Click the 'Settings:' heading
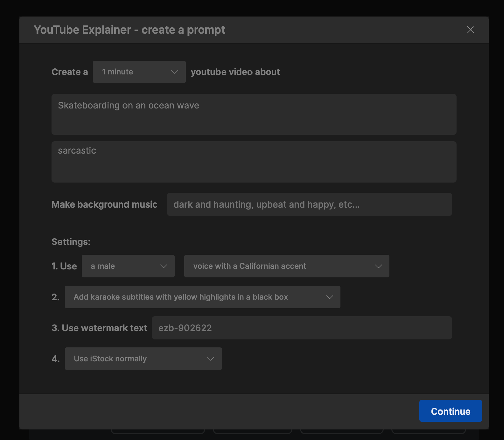The width and height of the screenshot is (504, 440). (x=71, y=241)
